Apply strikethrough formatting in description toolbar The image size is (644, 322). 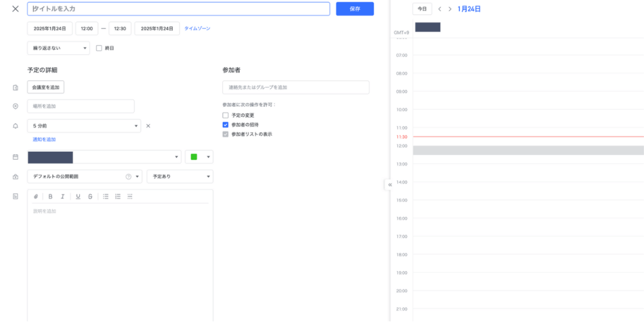[90, 196]
